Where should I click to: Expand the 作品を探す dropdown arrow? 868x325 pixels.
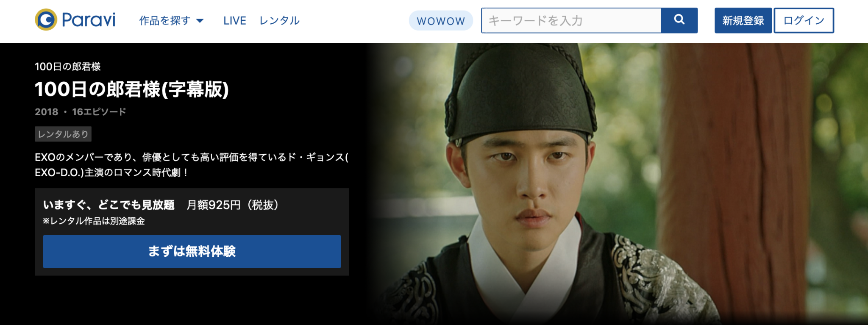point(200,21)
